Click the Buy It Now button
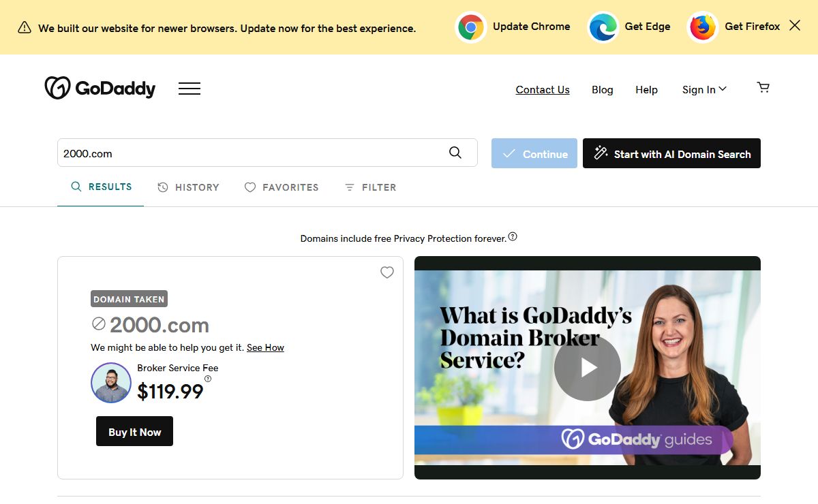 click(x=134, y=431)
